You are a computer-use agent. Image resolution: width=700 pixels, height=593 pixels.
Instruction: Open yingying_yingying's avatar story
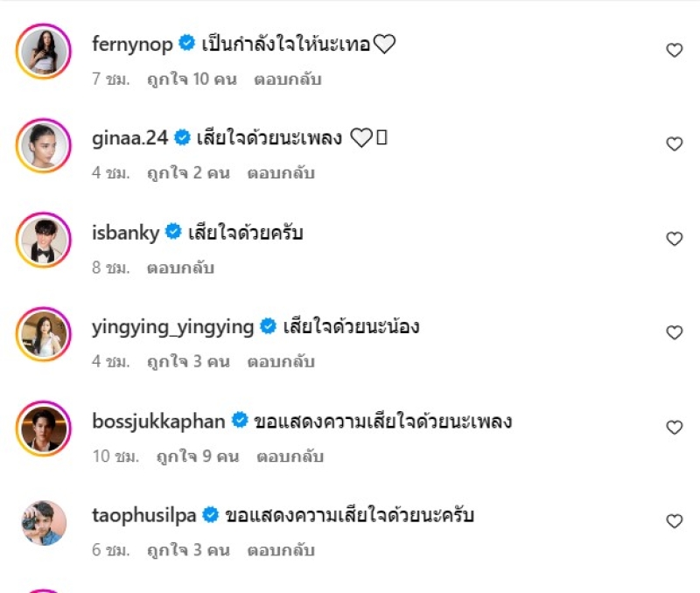(x=43, y=333)
